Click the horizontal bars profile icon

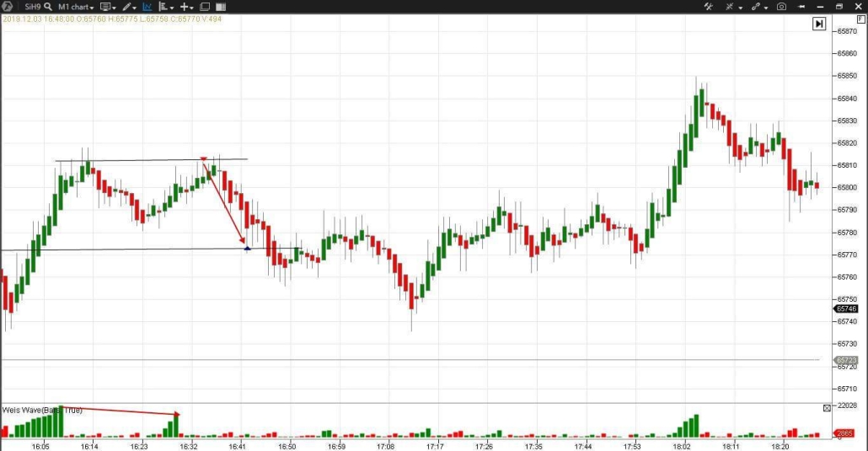[x=163, y=7]
